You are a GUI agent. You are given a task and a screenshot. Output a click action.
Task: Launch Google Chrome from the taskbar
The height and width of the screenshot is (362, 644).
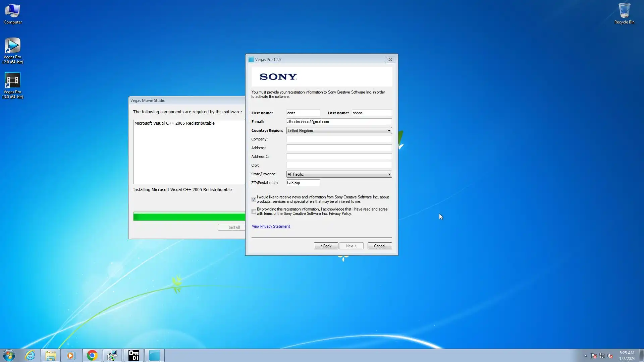(92, 355)
